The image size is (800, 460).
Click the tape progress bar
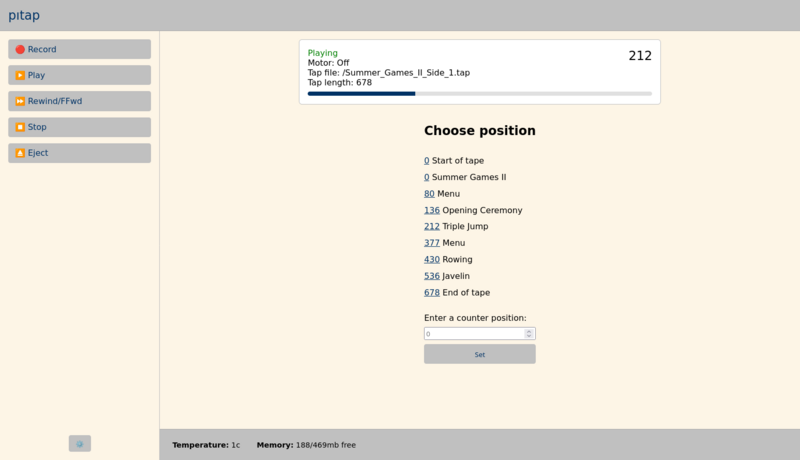click(480, 94)
